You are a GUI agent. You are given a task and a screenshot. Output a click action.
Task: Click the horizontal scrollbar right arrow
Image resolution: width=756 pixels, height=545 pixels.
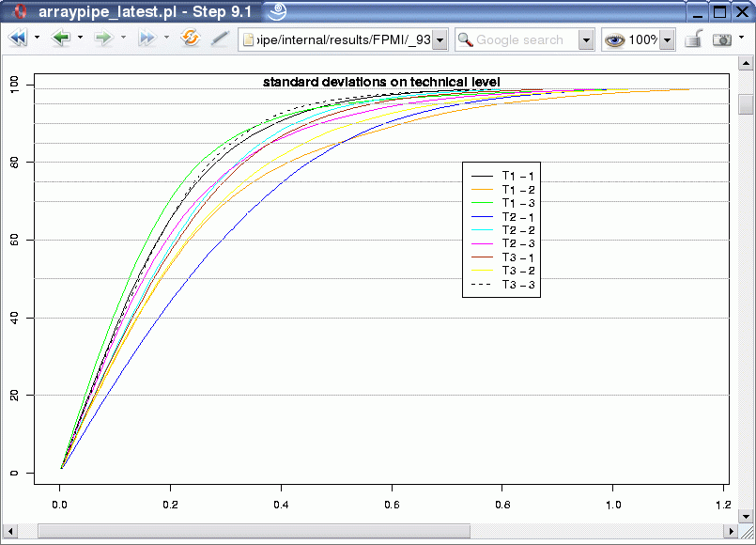tap(732, 531)
